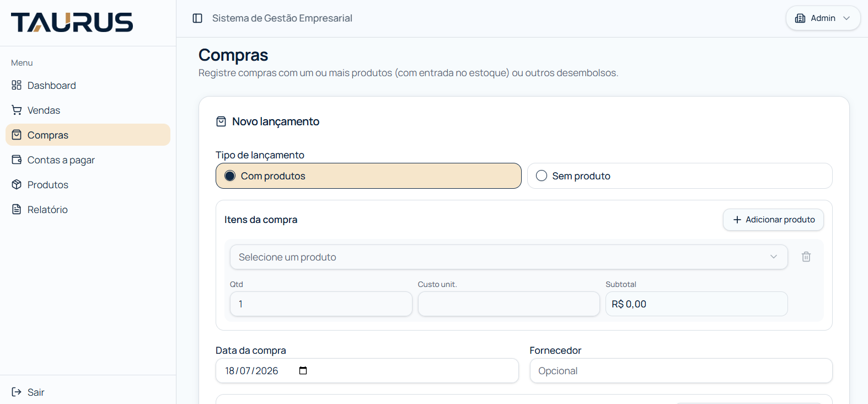
Task: Open Contas a pagar menu item
Action: [88, 160]
